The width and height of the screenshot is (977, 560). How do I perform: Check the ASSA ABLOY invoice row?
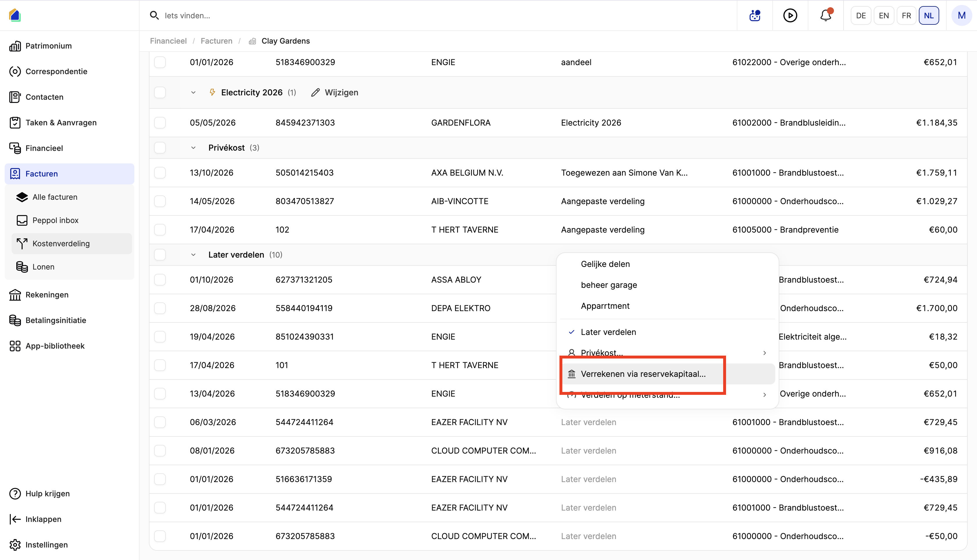(x=160, y=280)
